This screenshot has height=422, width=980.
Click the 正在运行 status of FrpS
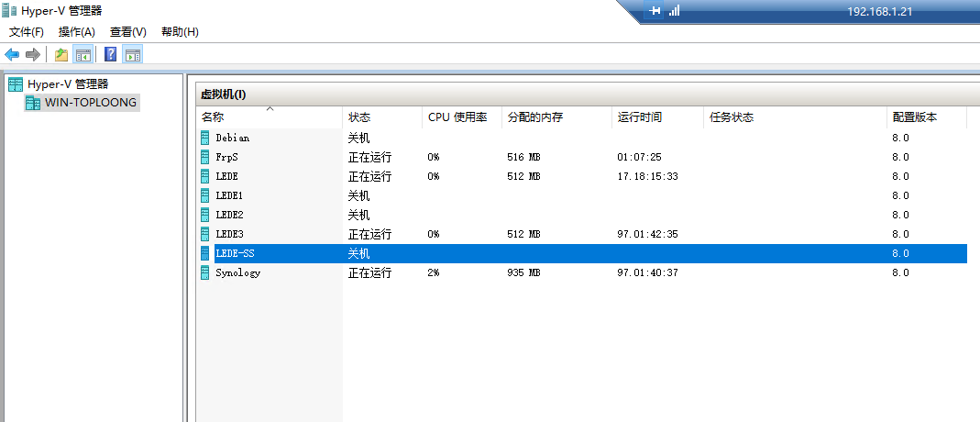tap(370, 157)
